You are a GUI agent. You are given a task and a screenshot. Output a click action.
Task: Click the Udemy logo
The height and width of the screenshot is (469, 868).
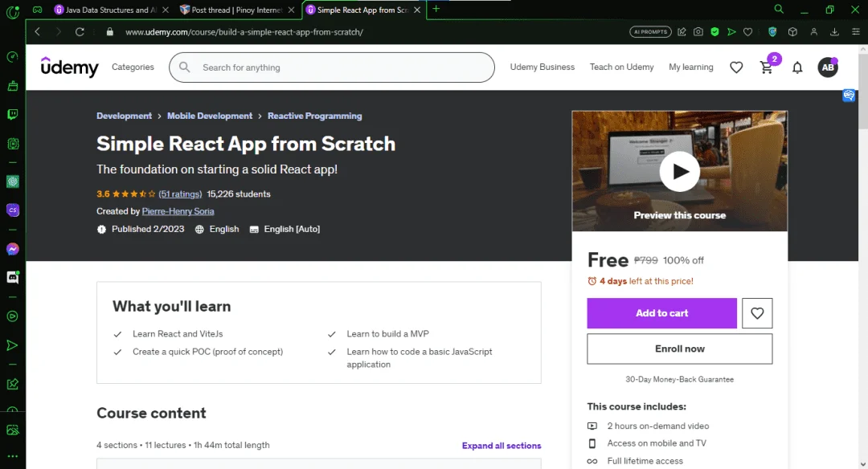click(69, 67)
